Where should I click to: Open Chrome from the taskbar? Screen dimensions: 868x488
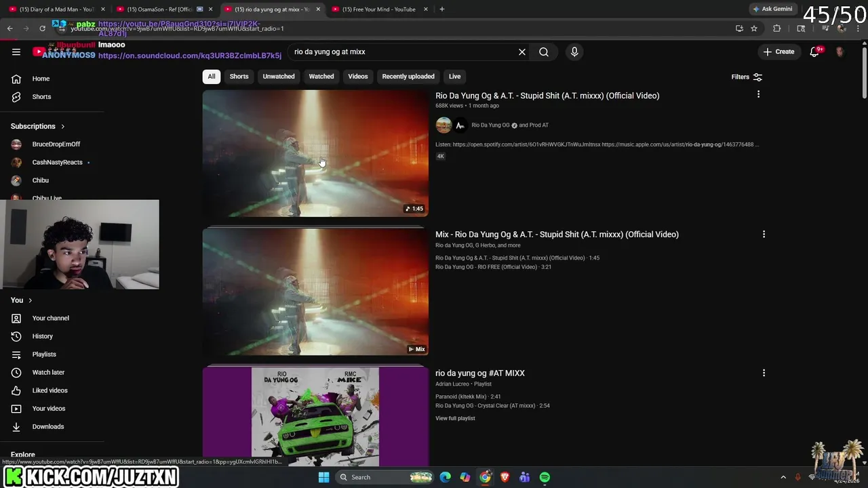point(485,477)
